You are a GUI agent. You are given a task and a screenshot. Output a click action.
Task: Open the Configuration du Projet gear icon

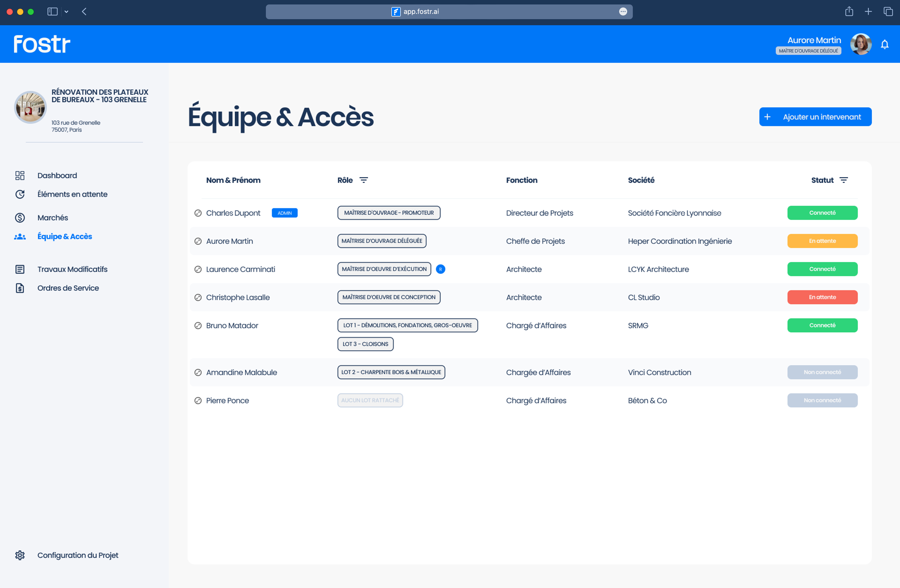(20, 555)
